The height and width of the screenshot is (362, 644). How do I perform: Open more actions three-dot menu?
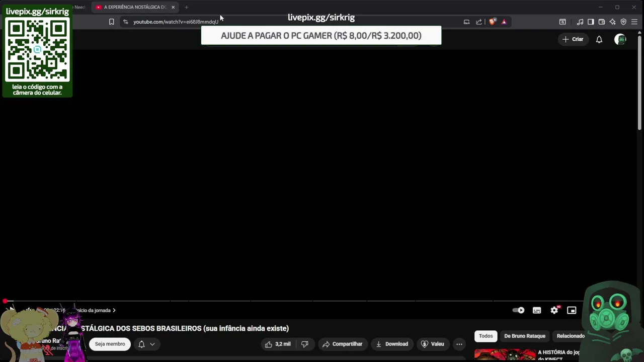[459, 344]
